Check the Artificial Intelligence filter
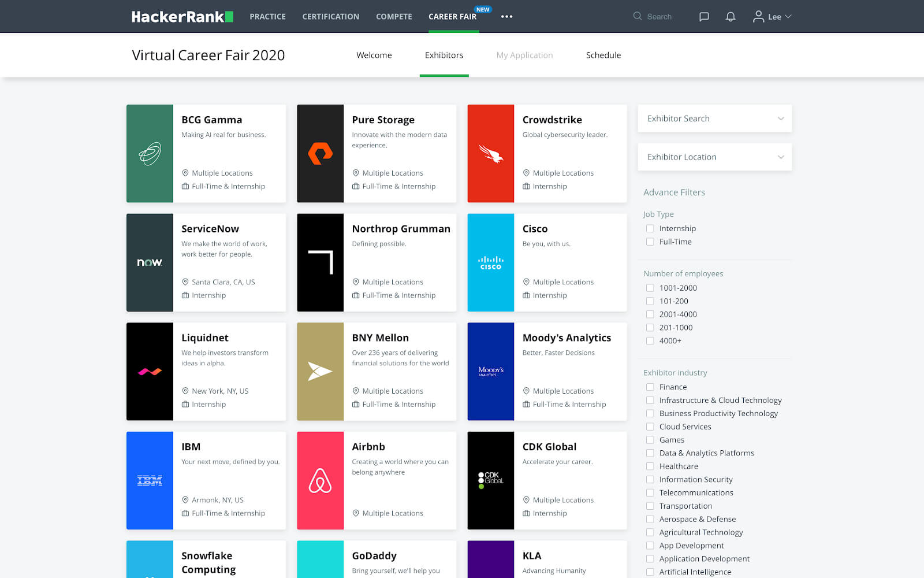Viewport: 924px width, 578px height. pos(650,572)
